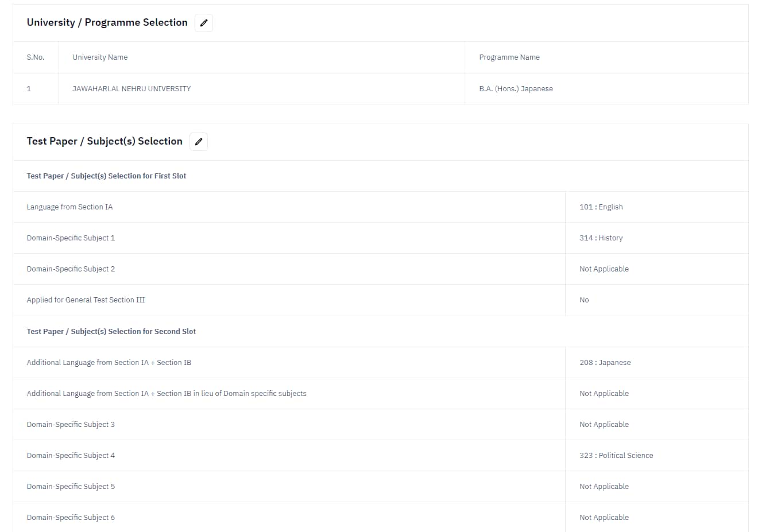Click the Language from Section IA label
This screenshot has height=532, width=758.
69,207
